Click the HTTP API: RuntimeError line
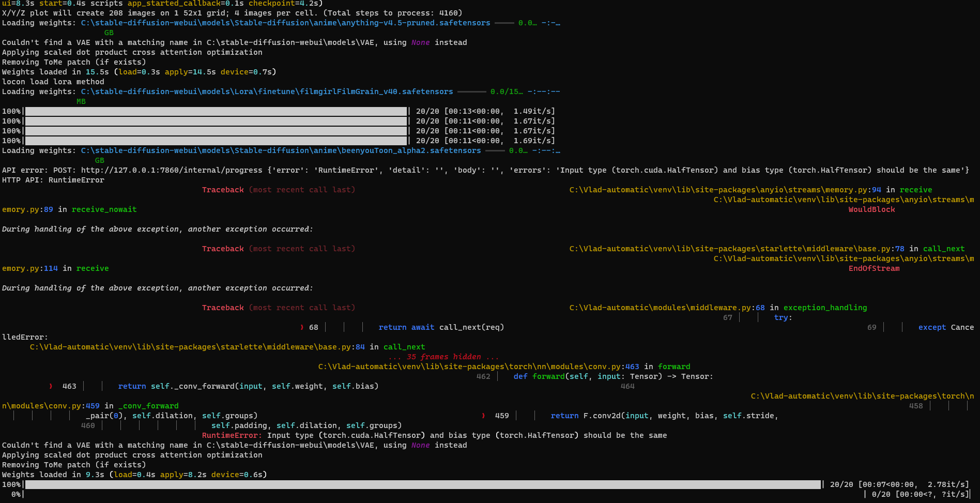980x503 pixels. 53,180
